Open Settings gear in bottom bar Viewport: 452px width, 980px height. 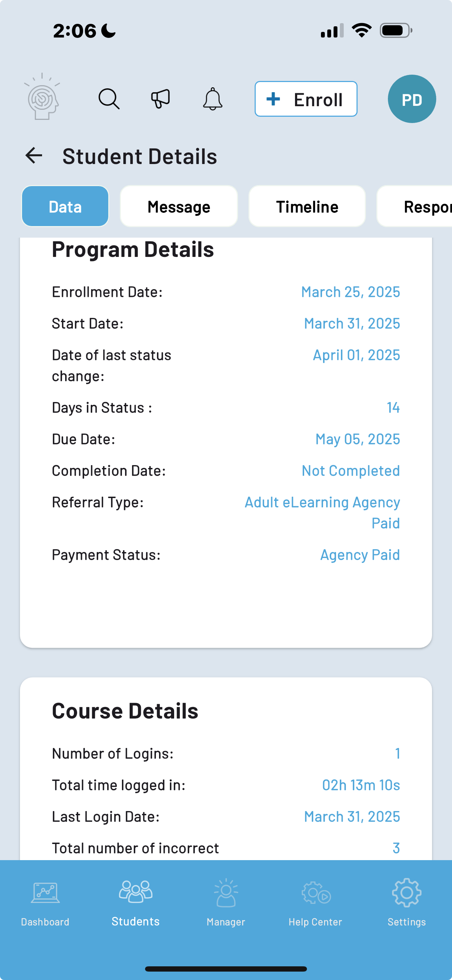(406, 901)
